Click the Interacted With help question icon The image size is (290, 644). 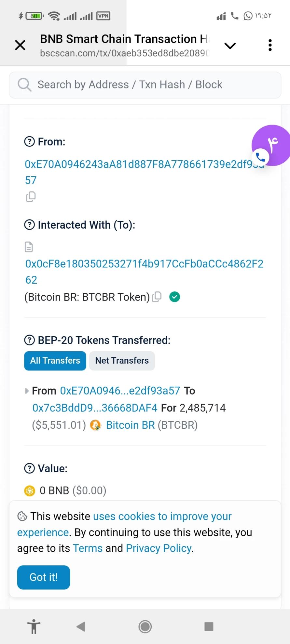point(30,225)
